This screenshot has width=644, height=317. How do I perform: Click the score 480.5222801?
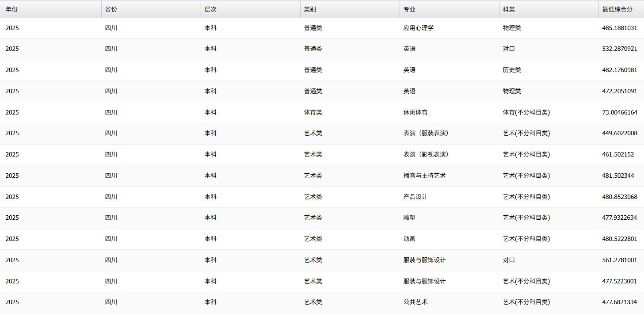620,239
